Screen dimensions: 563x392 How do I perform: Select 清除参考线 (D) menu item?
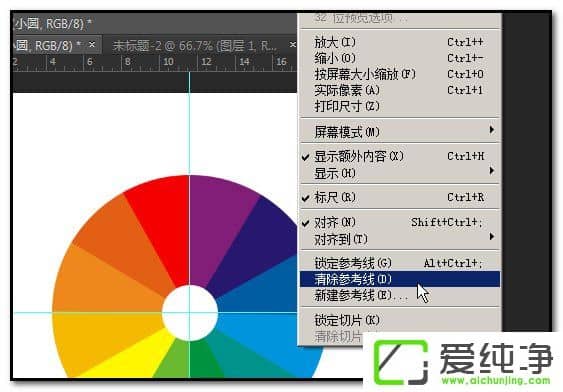coord(400,279)
